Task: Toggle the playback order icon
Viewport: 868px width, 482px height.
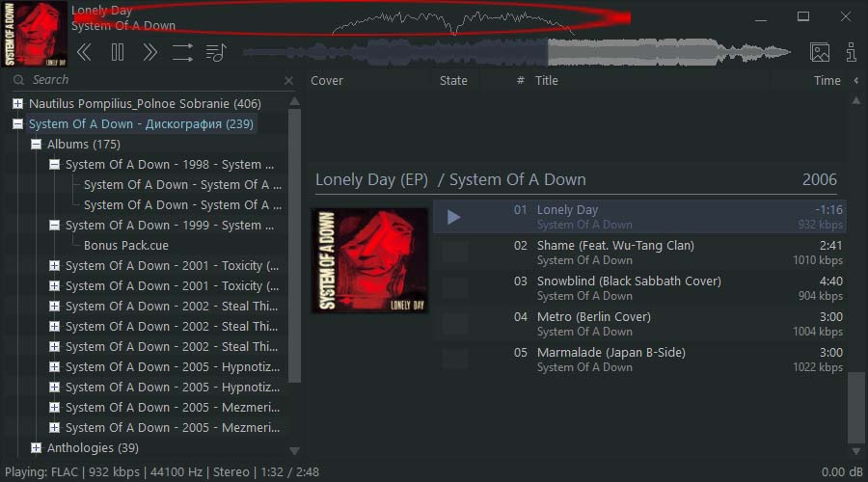Action: 182,53
